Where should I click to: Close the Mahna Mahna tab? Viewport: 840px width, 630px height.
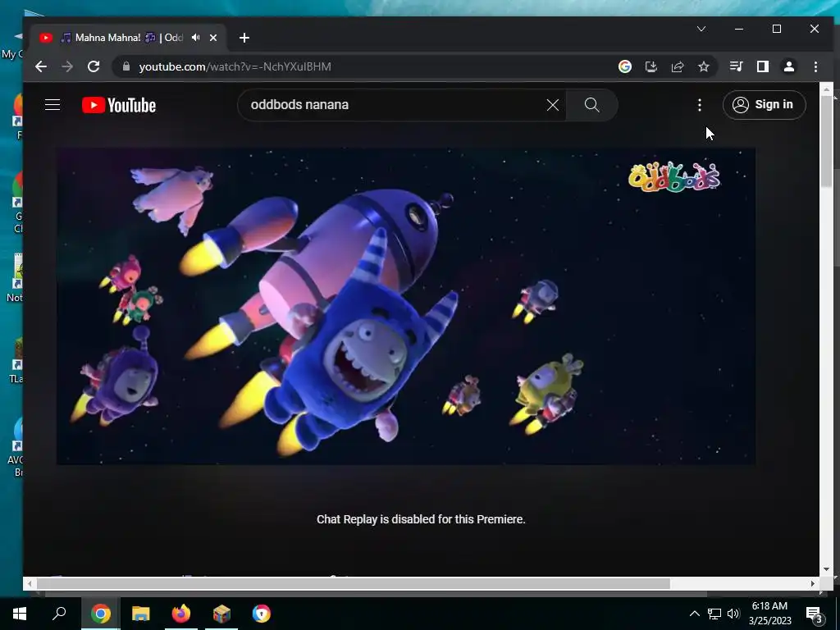213,38
